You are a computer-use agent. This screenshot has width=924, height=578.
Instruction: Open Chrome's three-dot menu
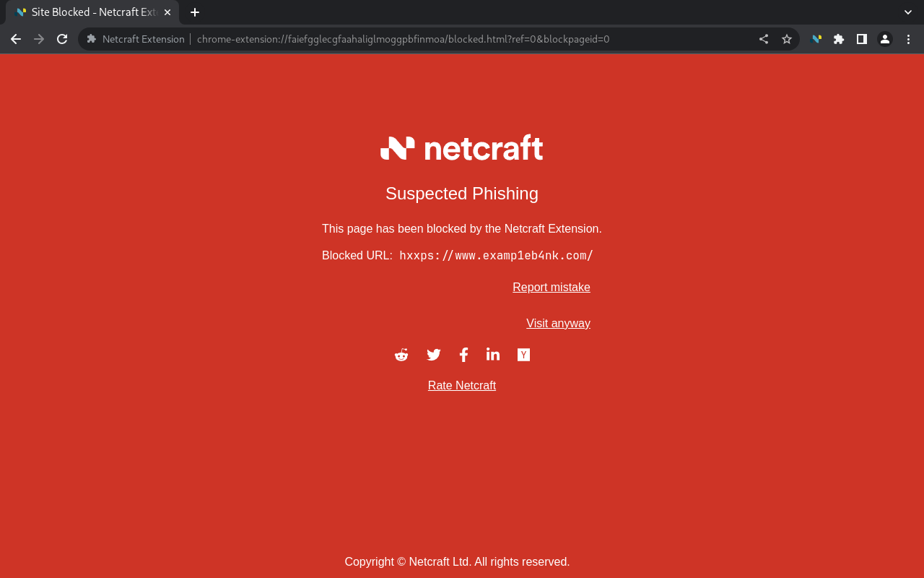pos(907,38)
